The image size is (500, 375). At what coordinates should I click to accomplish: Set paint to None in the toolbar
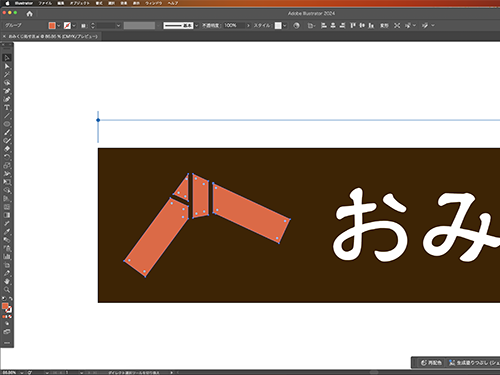tap(10, 317)
